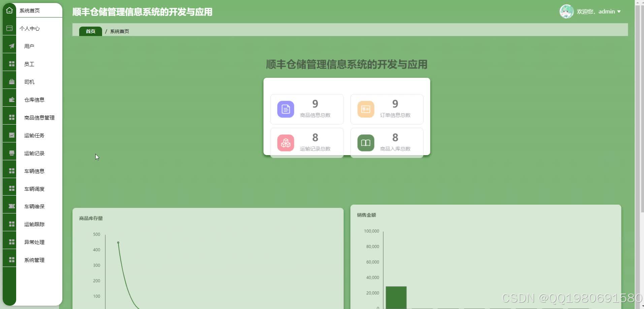The image size is (644, 309).
Task: Click the panel icon beside 个人中心
Action: pyautogui.click(x=9, y=28)
